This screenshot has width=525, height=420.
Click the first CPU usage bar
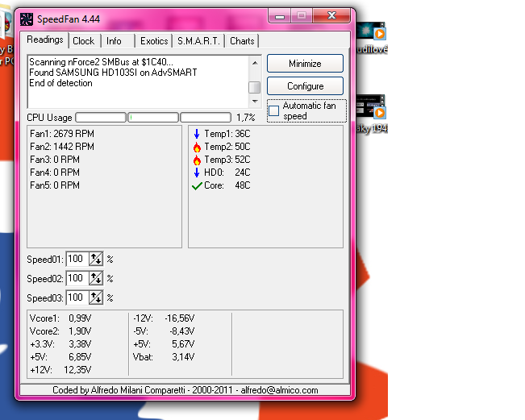(x=101, y=118)
